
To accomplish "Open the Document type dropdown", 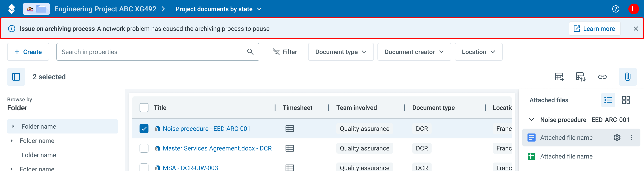I will [x=341, y=52].
